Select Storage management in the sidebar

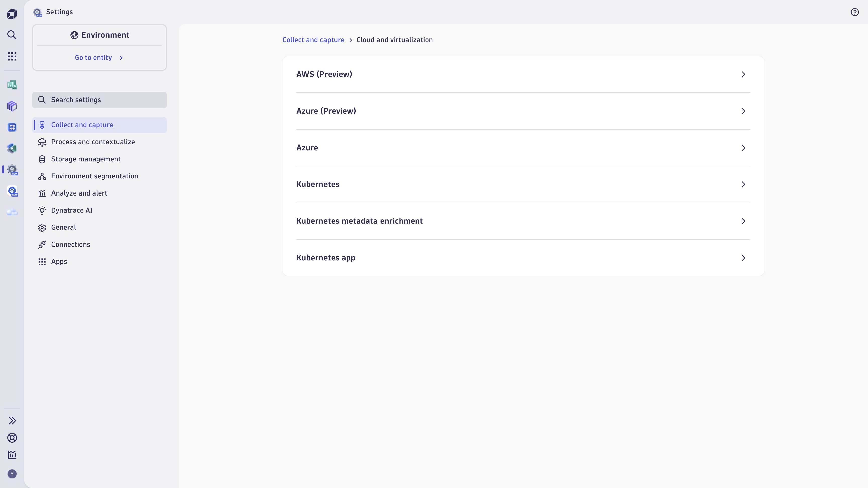coord(86,159)
